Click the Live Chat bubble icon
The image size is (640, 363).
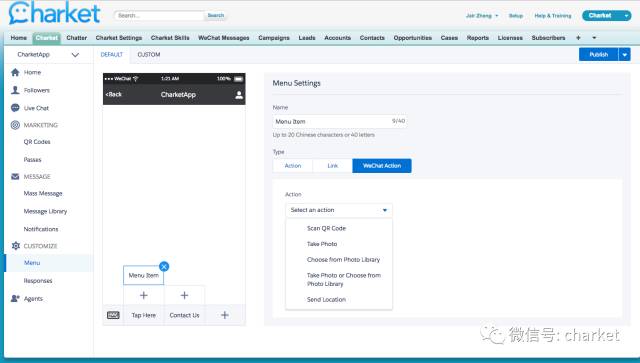click(x=15, y=108)
